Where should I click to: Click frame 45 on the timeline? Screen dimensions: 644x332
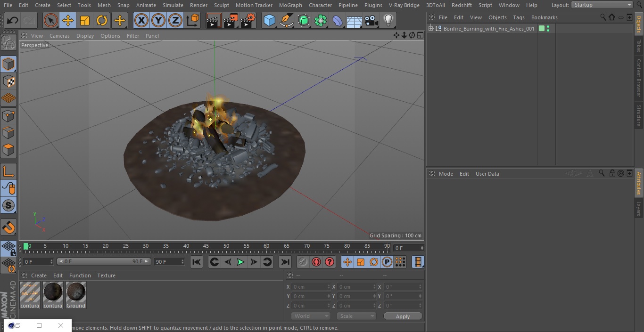tap(206, 246)
